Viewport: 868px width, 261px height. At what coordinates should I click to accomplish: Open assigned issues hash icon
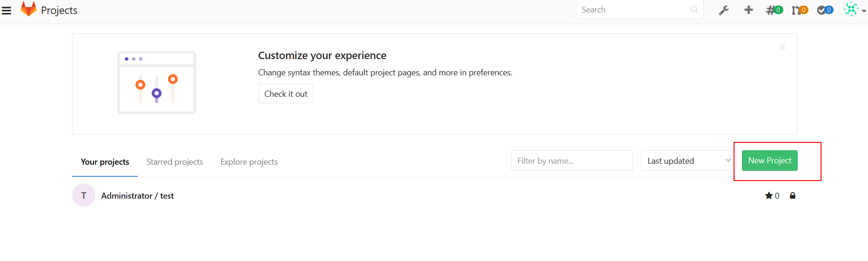pos(774,10)
